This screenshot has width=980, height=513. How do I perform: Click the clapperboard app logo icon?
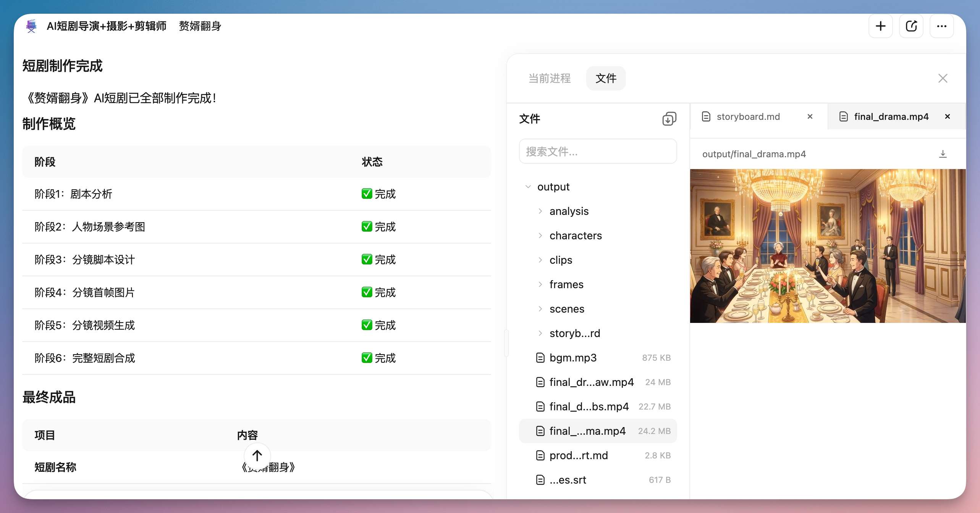[31, 26]
